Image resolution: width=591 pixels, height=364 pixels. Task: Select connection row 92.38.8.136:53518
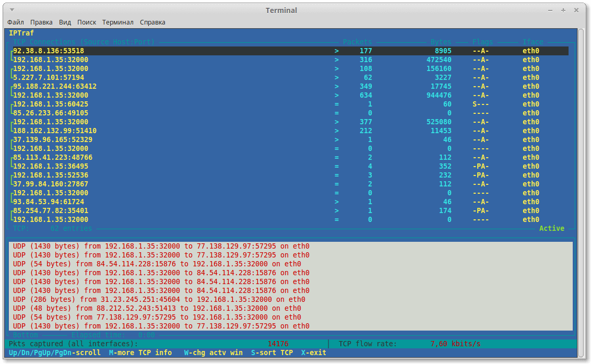[289, 51]
